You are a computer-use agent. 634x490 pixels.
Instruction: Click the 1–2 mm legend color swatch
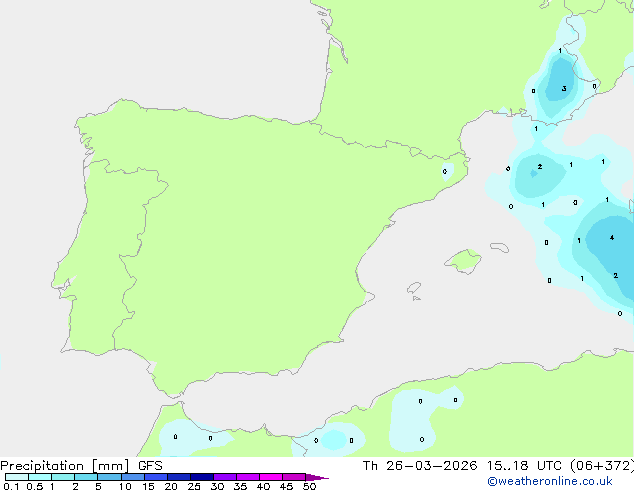coord(63,477)
